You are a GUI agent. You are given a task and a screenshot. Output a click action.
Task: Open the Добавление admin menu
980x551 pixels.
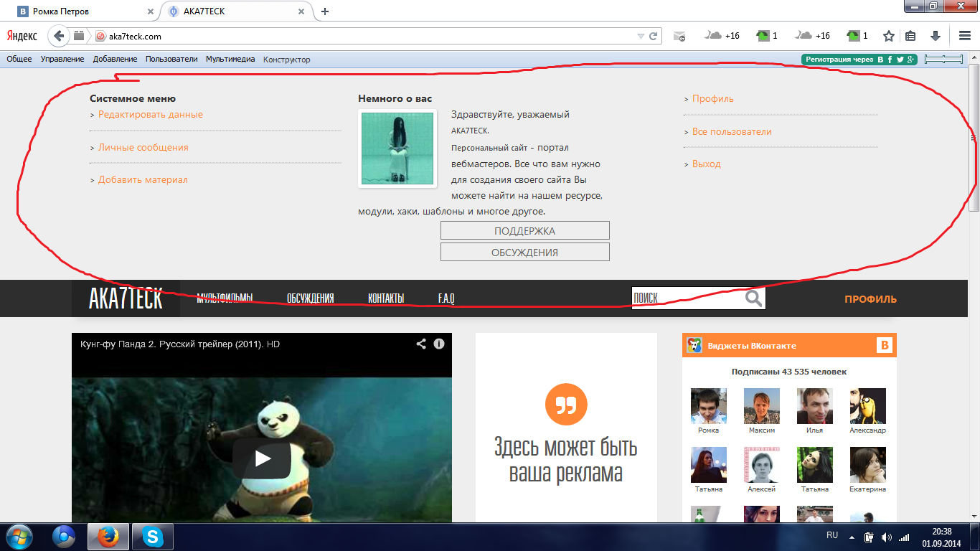(115, 59)
